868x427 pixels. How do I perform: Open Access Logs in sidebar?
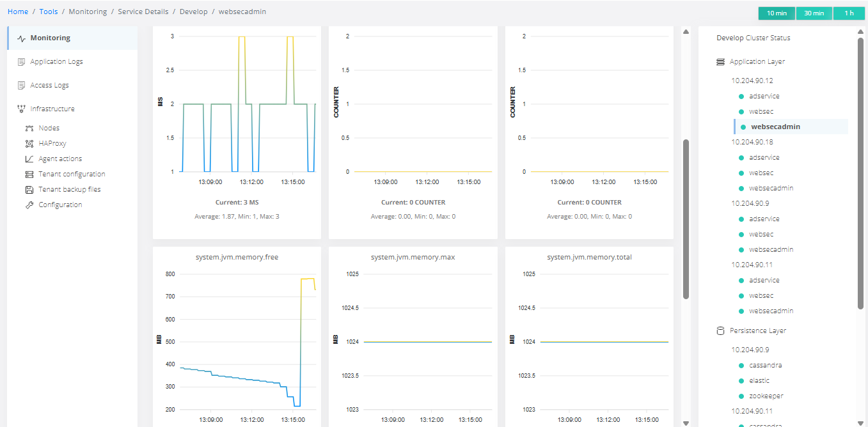click(49, 86)
